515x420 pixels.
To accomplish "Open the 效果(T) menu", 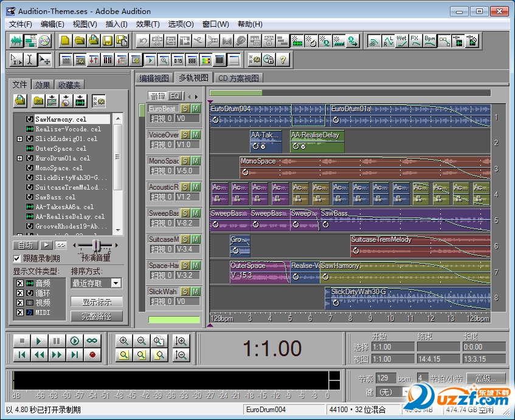I will (148, 24).
